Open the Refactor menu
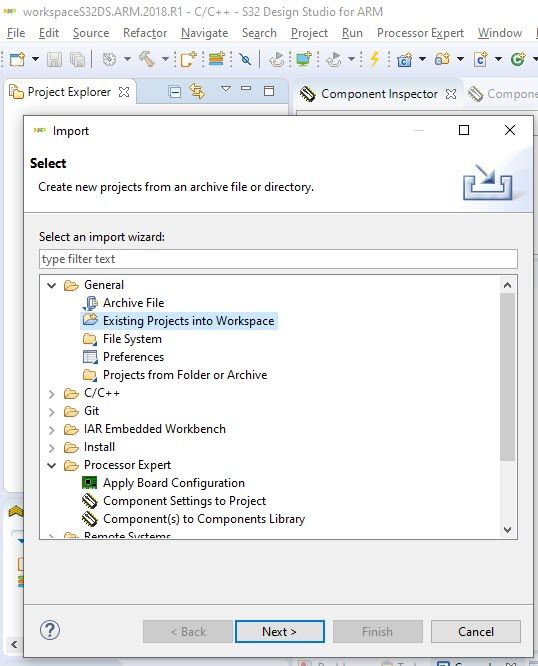This screenshot has width=538, height=666. (145, 33)
